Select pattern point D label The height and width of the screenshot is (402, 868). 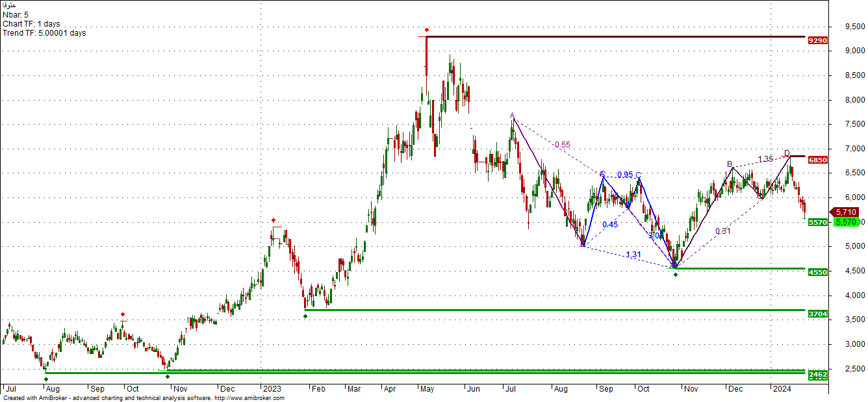click(786, 153)
